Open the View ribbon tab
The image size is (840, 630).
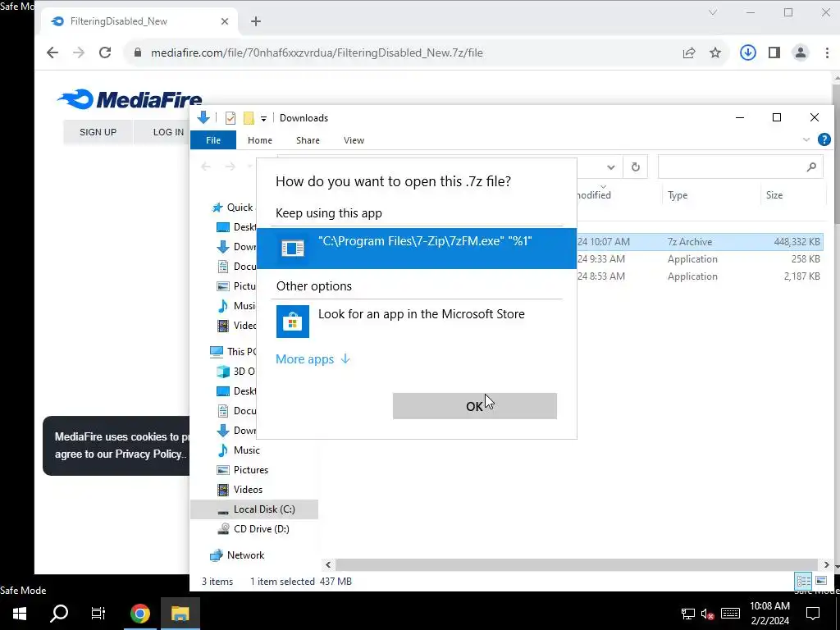pyautogui.click(x=354, y=140)
